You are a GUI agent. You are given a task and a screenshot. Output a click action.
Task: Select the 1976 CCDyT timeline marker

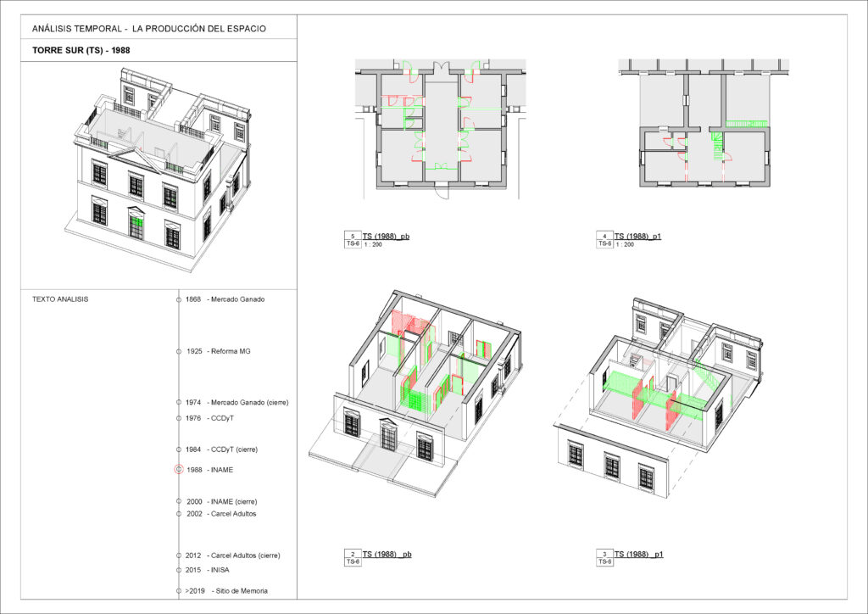point(179,418)
